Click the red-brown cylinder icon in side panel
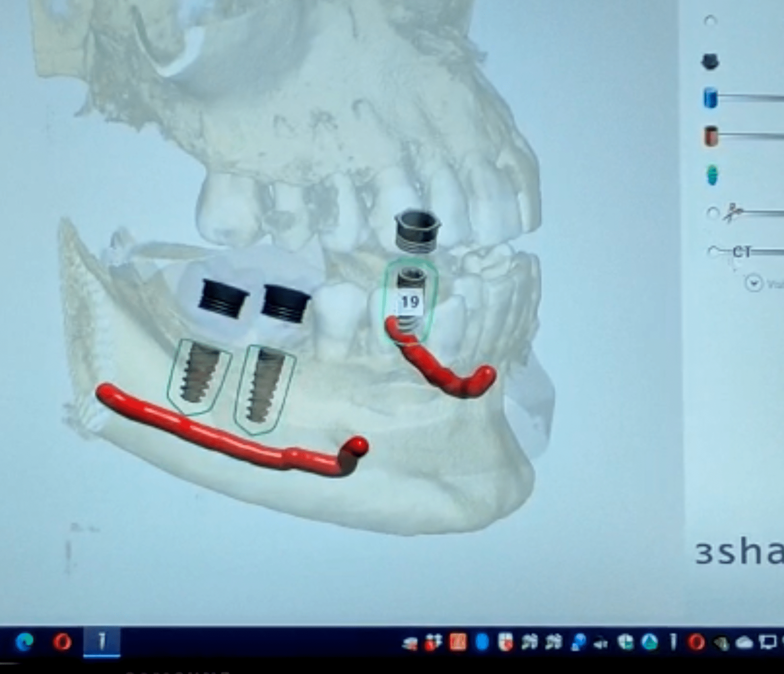784x674 pixels. [711, 136]
